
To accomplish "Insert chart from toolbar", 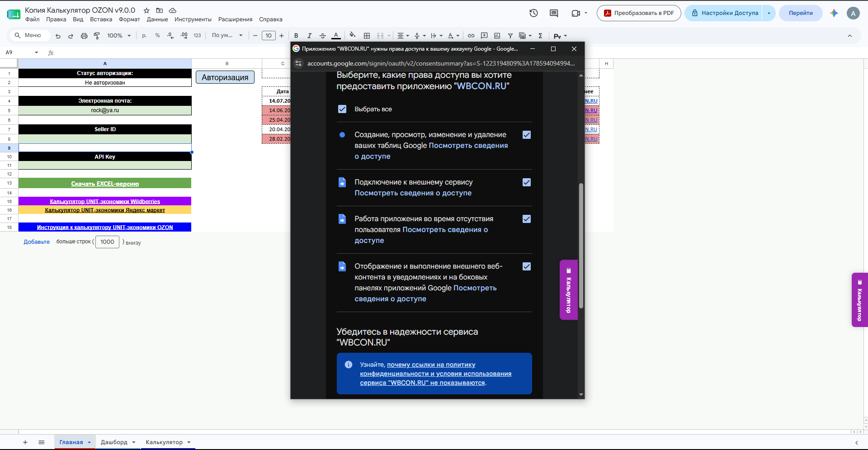I will click(497, 36).
